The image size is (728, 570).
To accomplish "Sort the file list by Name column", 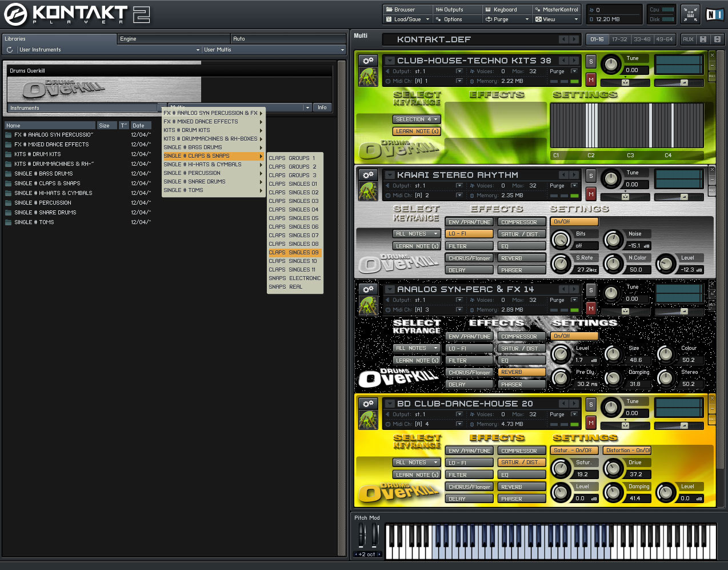I will pos(50,125).
